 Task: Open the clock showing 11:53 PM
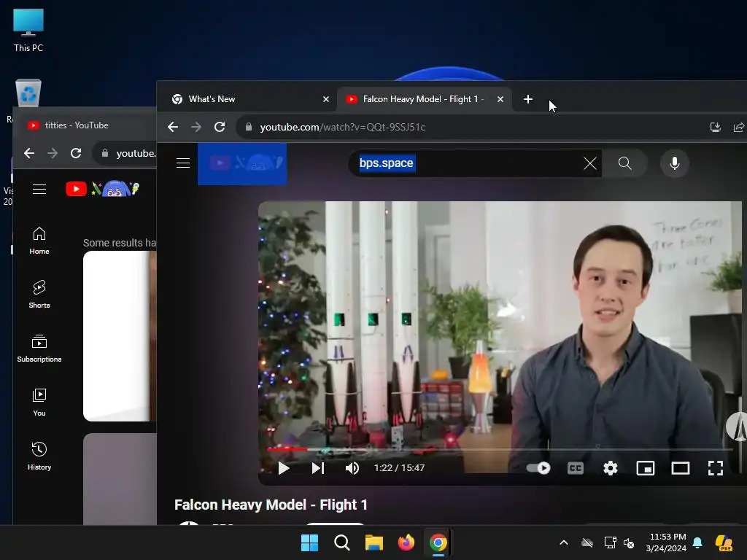coord(666,542)
